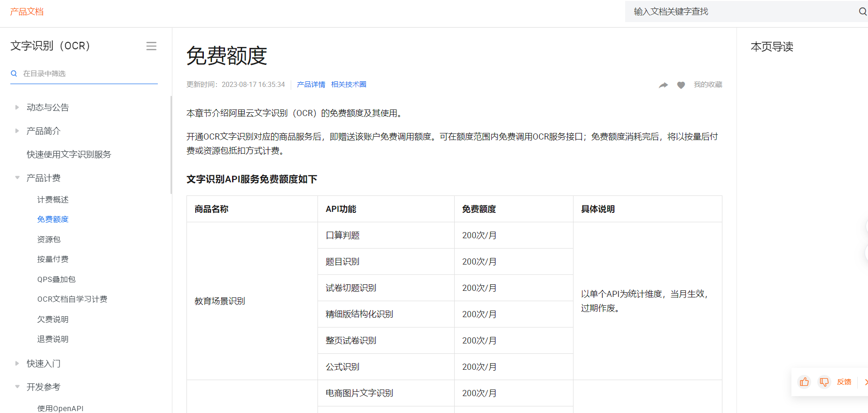Click the catalog filter magnifier icon

pyautogui.click(x=14, y=73)
